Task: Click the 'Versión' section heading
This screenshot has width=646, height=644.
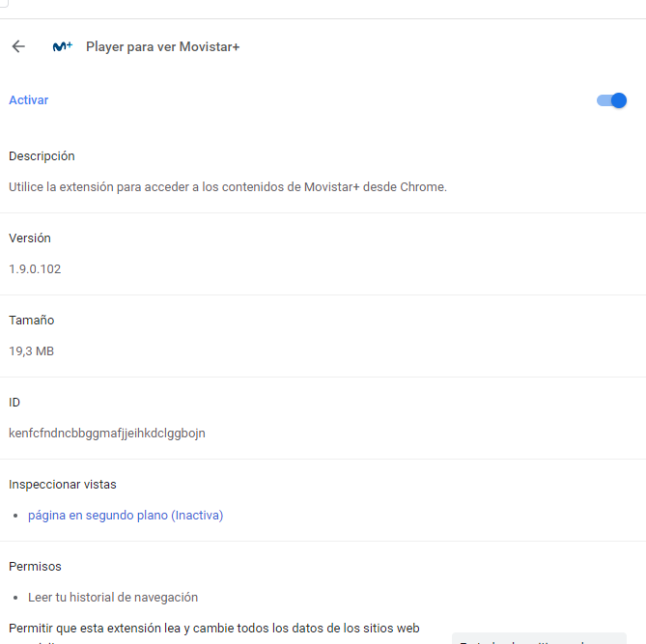Action: [x=30, y=238]
